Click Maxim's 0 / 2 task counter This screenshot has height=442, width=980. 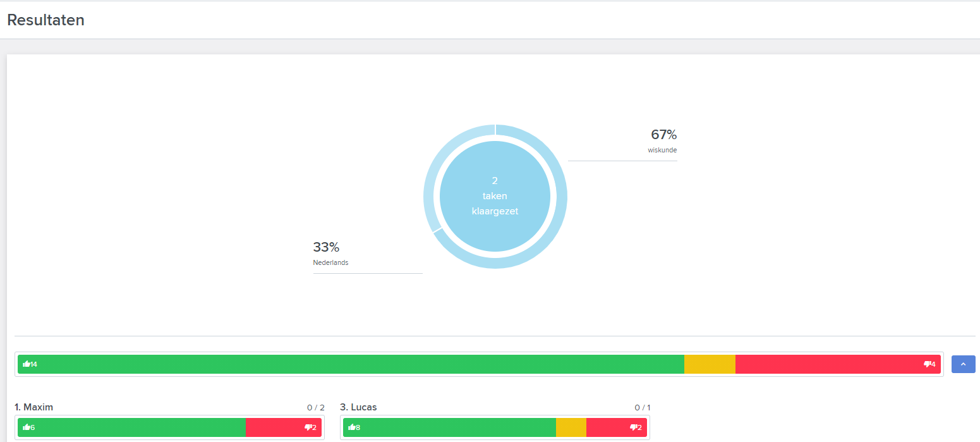click(315, 408)
